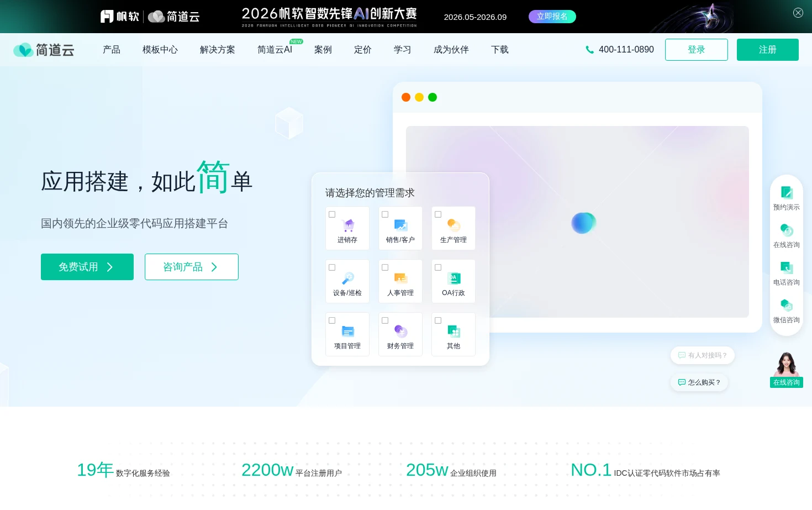Click the 19年 数字化服务经验 stat
Viewport: 812px width, 510px height.
click(123, 470)
